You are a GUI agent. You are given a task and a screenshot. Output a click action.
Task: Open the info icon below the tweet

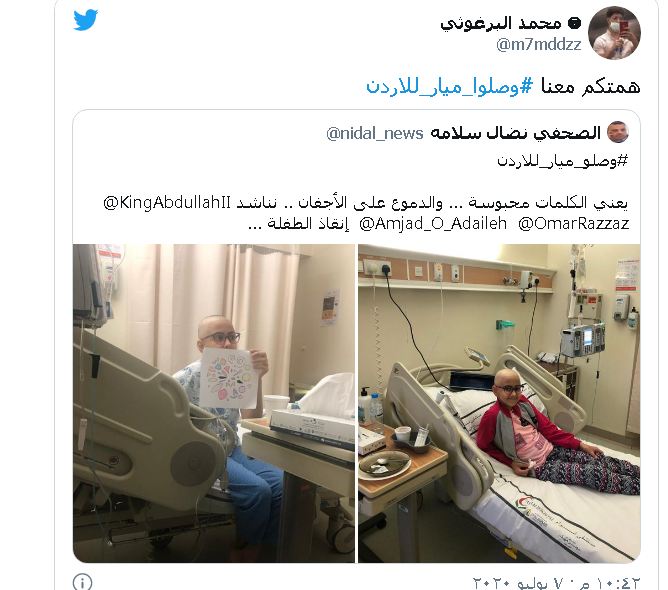click(82, 581)
